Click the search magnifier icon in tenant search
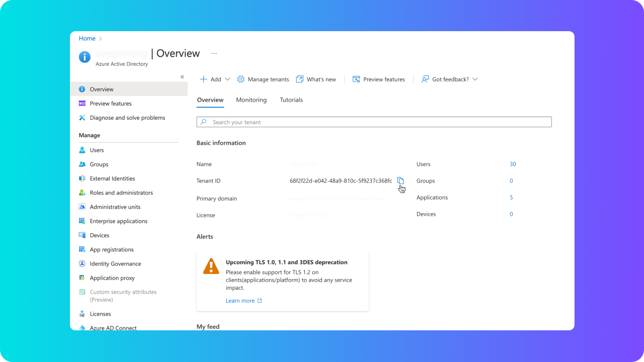The image size is (644, 362). coord(203,122)
